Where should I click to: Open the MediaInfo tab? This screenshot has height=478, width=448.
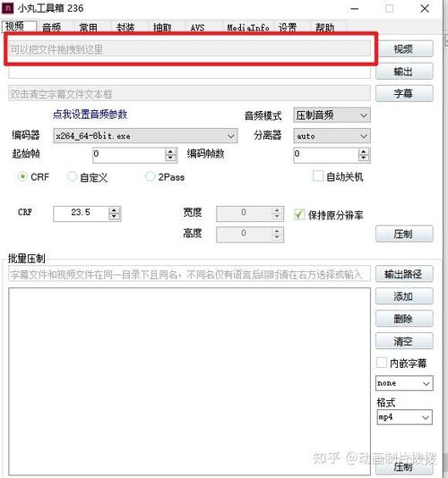pyautogui.click(x=248, y=28)
